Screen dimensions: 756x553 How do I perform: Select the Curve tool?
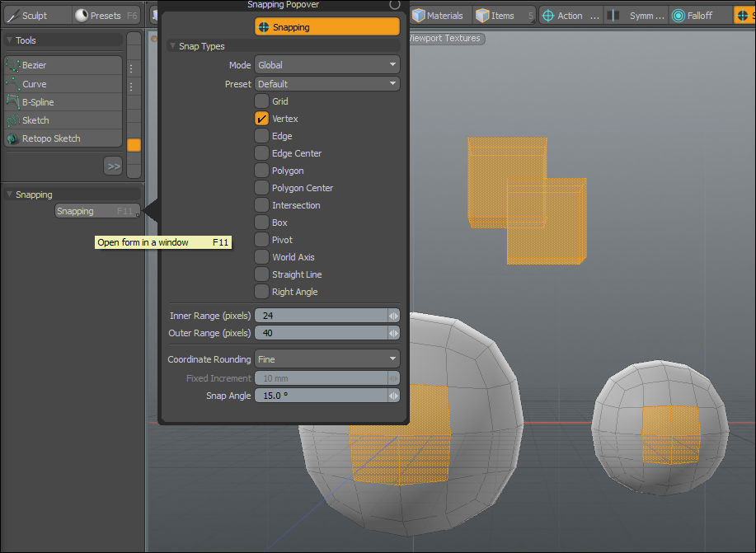[x=63, y=84]
